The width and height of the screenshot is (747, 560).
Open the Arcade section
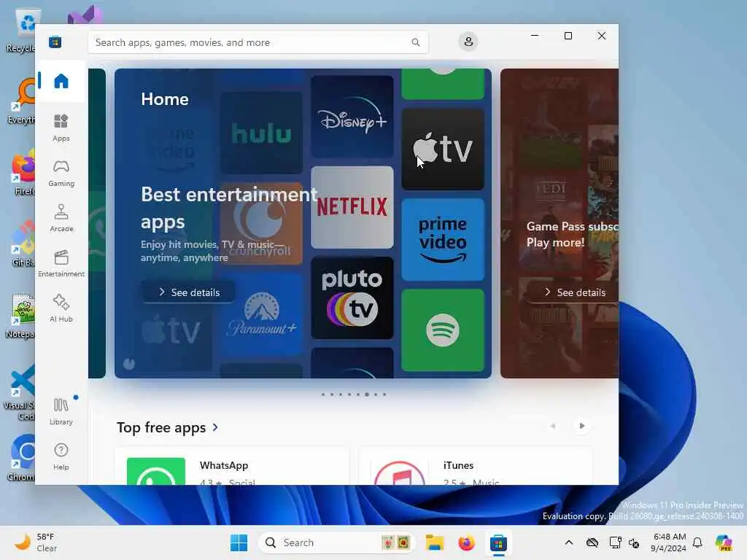click(x=61, y=218)
